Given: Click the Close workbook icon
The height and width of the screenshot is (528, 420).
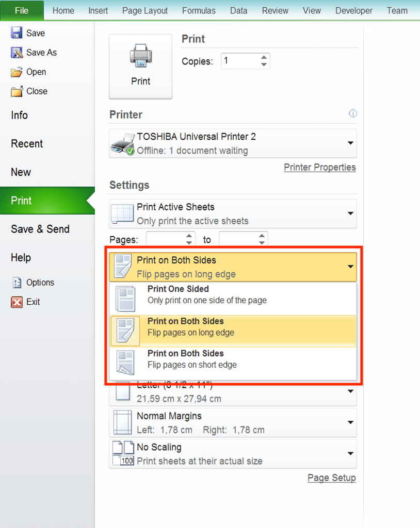Looking at the screenshot, I should pyautogui.click(x=15, y=91).
